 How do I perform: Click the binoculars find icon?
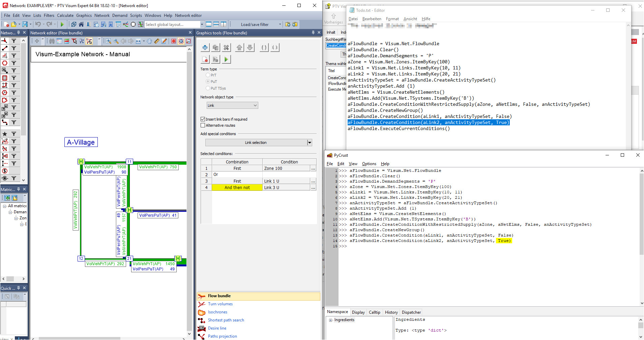pos(52,41)
